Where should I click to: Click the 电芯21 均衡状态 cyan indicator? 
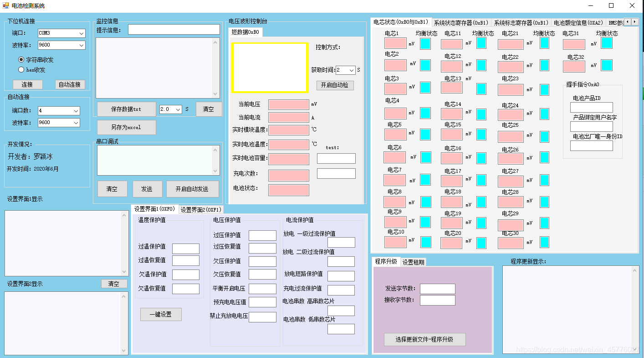(544, 43)
